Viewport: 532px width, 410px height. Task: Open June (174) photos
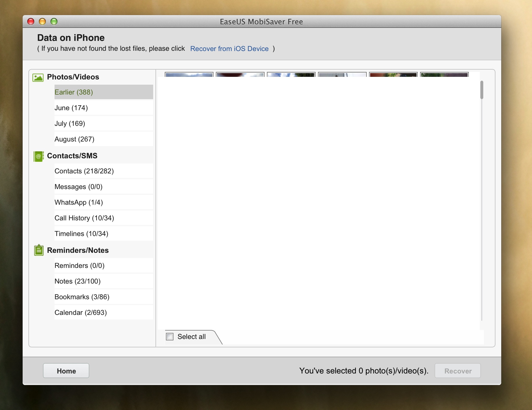coord(103,108)
